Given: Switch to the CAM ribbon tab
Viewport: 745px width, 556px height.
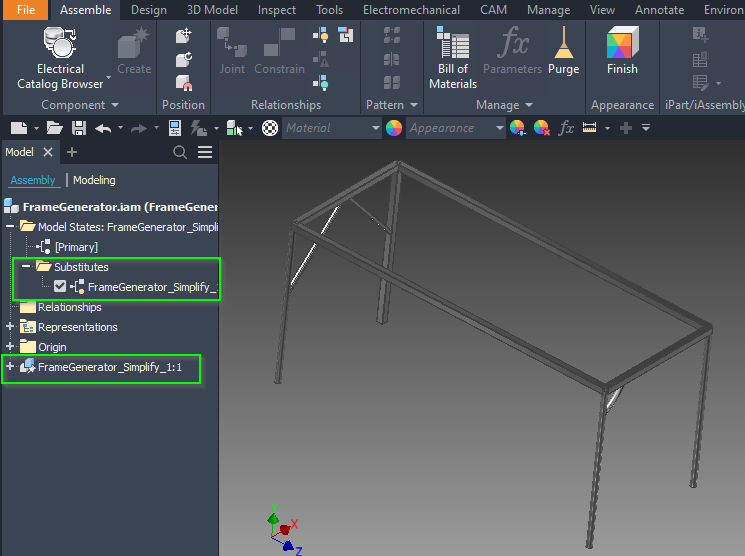Looking at the screenshot, I should click(x=493, y=10).
